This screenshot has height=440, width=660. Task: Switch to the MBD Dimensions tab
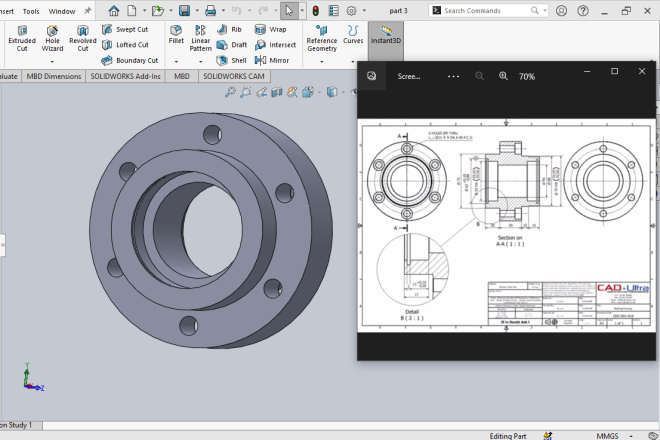coord(54,75)
